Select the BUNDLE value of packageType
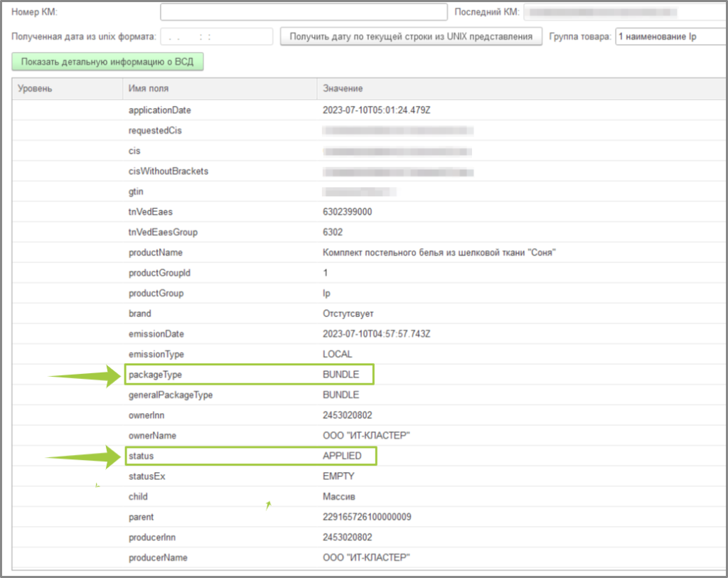728x578 pixels. [x=341, y=375]
